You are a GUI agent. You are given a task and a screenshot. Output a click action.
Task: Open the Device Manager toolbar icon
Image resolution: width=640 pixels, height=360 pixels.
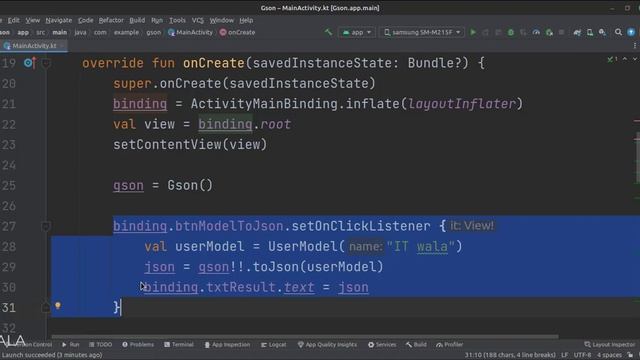click(590, 32)
